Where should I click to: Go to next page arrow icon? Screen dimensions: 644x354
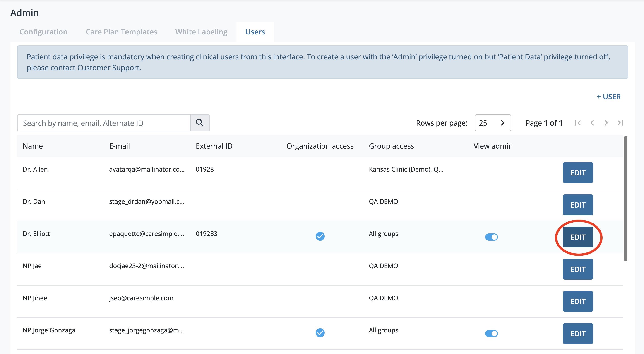coord(606,123)
